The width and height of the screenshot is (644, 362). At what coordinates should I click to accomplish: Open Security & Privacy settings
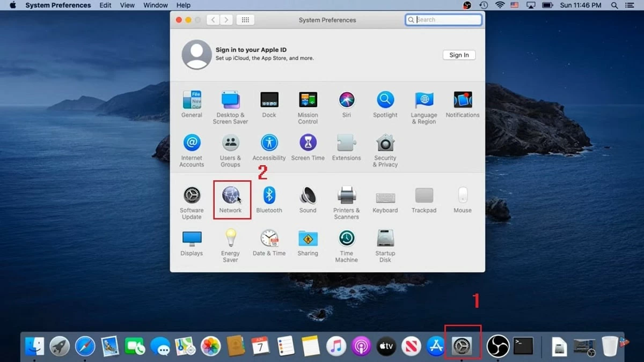(x=385, y=144)
